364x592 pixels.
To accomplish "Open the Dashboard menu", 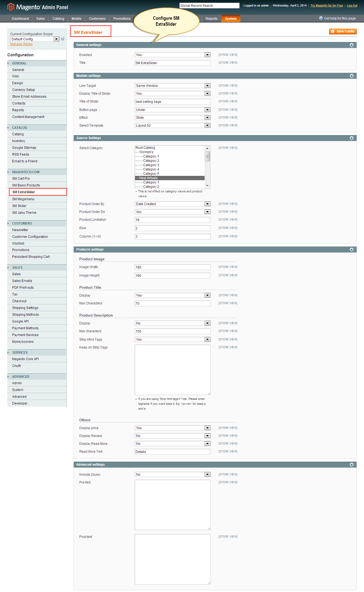I will 20,19.
